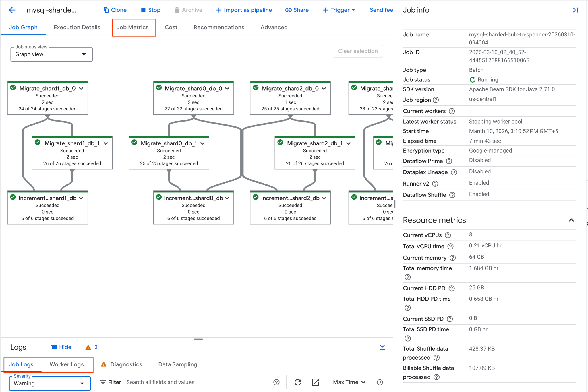Click help icon beside Current vCPUs
The width and height of the screenshot is (588, 392).
(448, 235)
